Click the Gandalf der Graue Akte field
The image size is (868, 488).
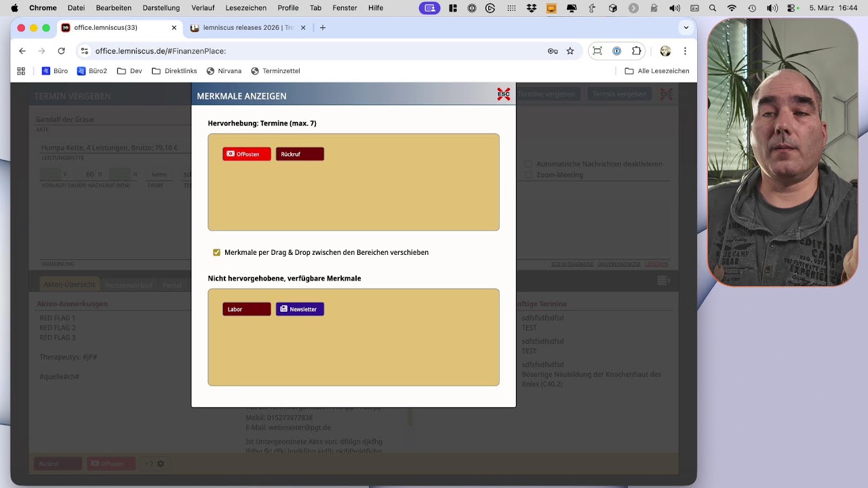pyautogui.click(x=112, y=119)
